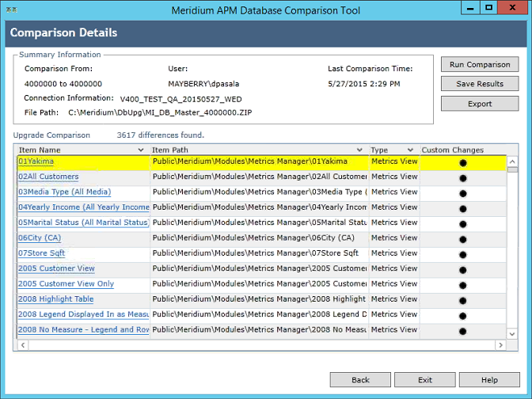
Task: Click the Custom Changes column header
Action: (453, 150)
